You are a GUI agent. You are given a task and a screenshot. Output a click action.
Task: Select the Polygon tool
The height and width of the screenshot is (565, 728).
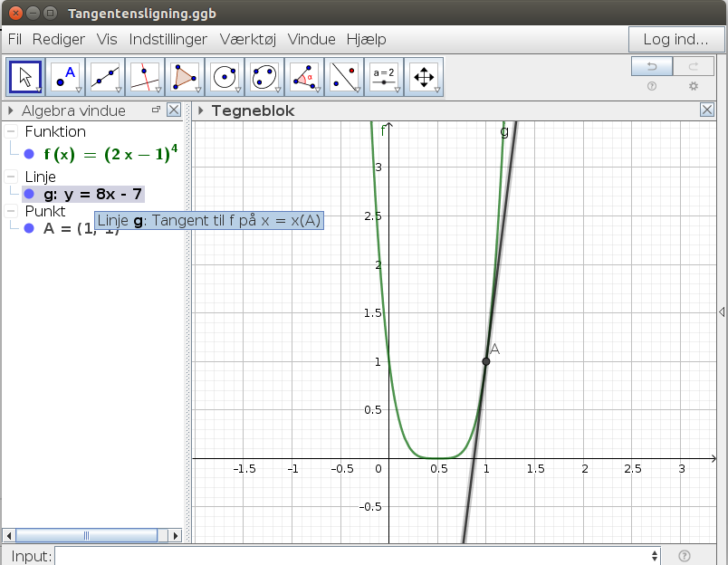tap(185, 77)
